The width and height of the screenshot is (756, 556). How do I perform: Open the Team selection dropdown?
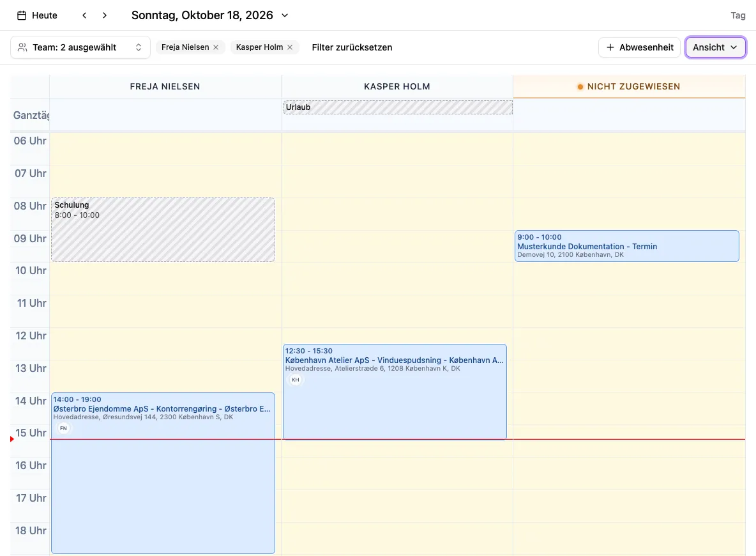point(80,47)
